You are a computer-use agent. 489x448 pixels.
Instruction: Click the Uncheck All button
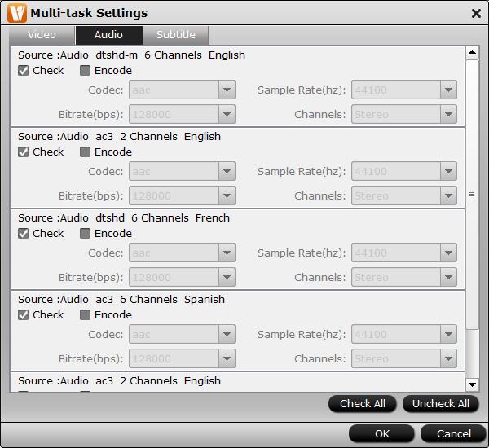441,404
